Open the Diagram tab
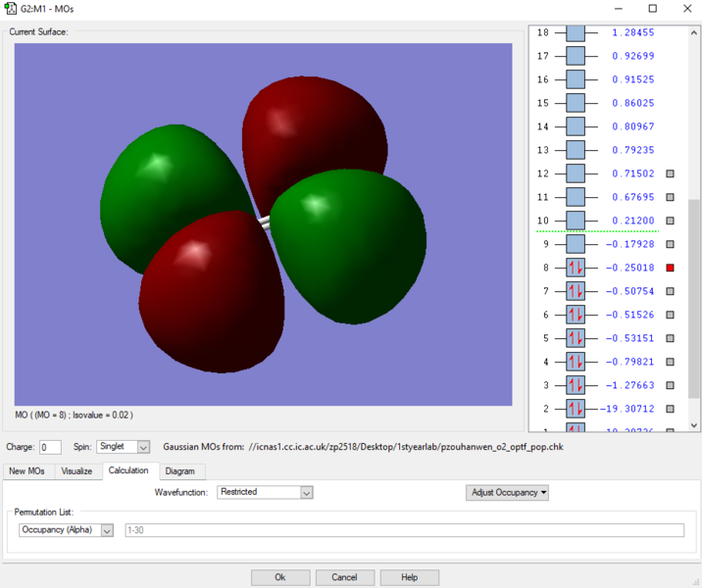This screenshot has height=588, width=702. point(179,471)
